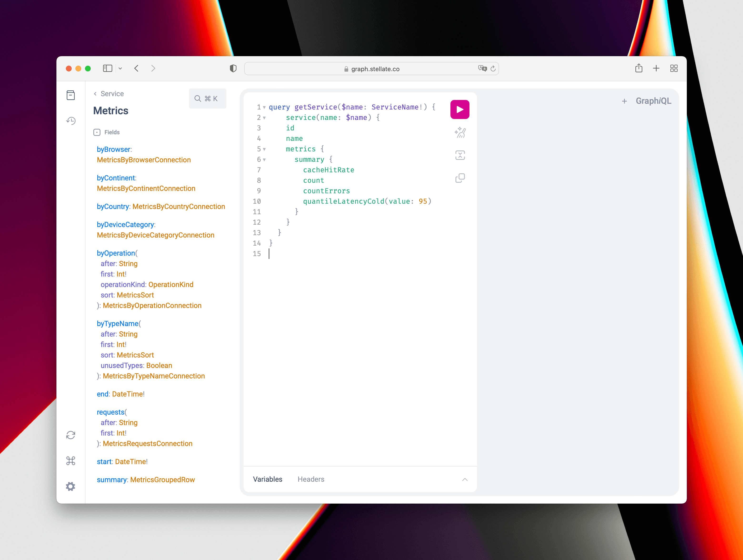The height and width of the screenshot is (560, 743).
Task: Collapse the query fold arrow on line 1
Action: (x=264, y=107)
